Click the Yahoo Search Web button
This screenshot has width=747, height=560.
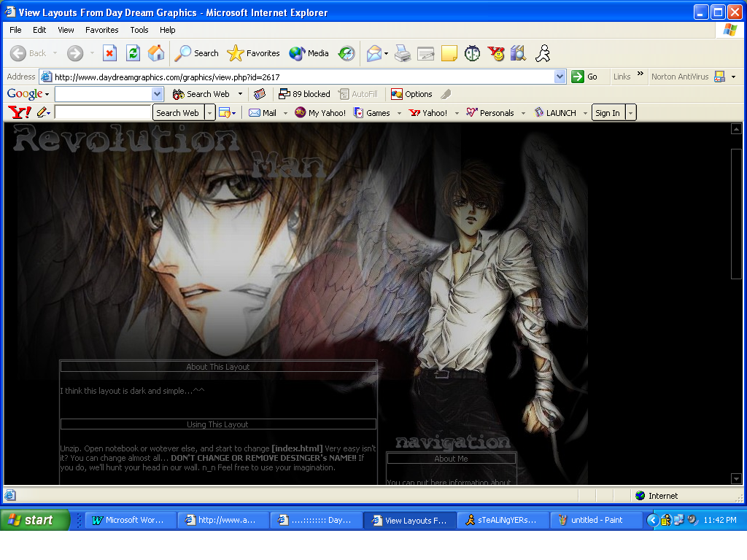(x=177, y=113)
